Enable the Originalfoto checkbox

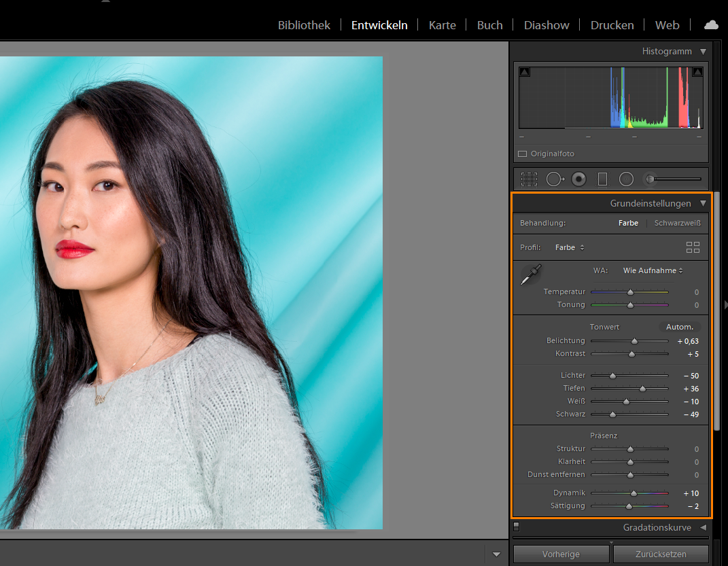click(x=522, y=154)
